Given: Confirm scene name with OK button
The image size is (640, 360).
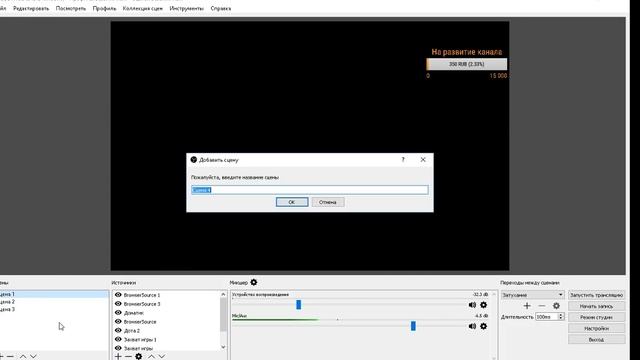Looking at the screenshot, I should pos(292,202).
